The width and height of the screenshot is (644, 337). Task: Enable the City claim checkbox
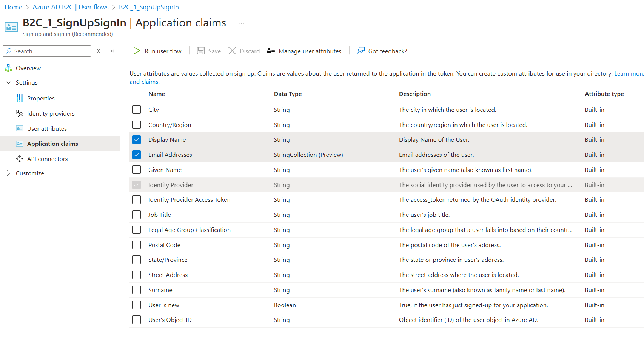[x=137, y=110]
